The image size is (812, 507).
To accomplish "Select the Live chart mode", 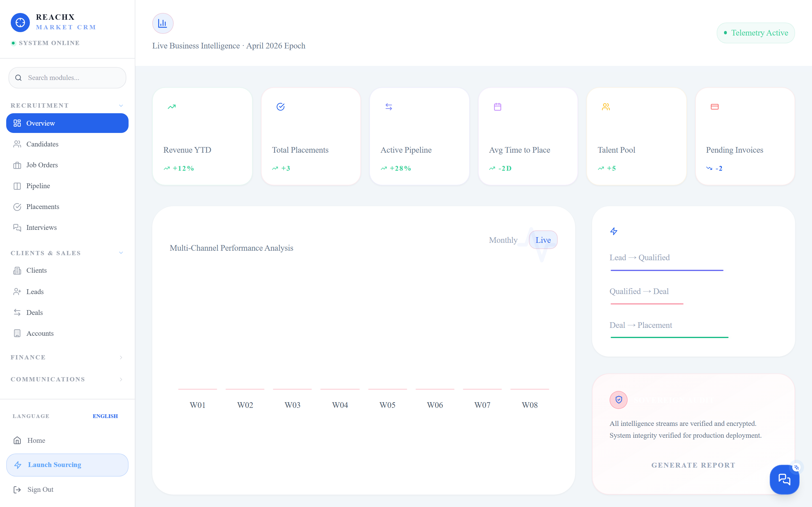I will click(x=543, y=240).
